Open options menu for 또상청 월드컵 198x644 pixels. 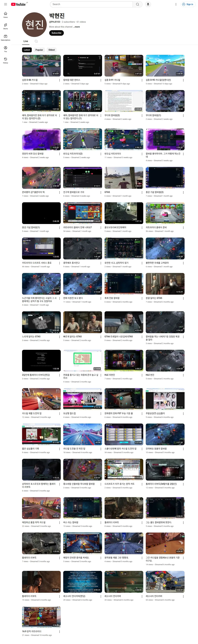coord(101,414)
